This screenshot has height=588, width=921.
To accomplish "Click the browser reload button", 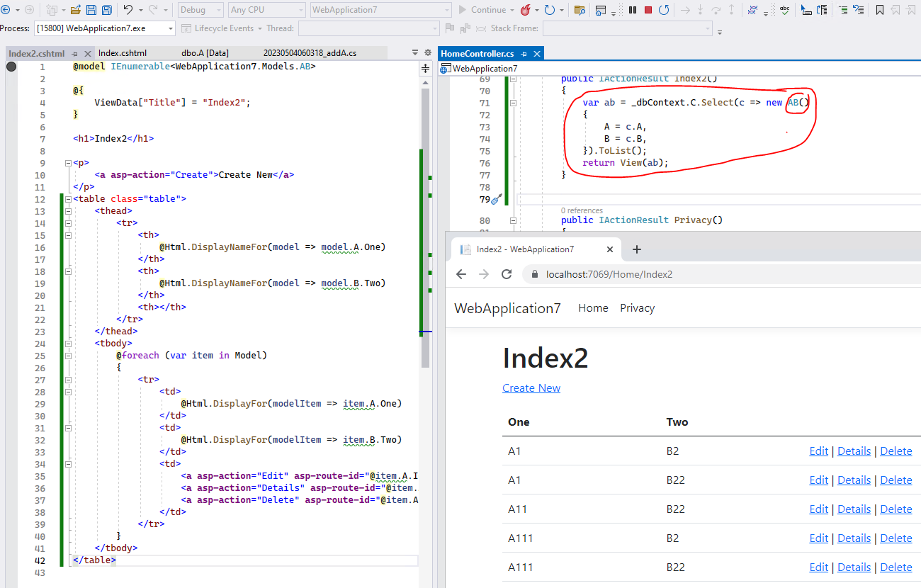I will pos(506,274).
